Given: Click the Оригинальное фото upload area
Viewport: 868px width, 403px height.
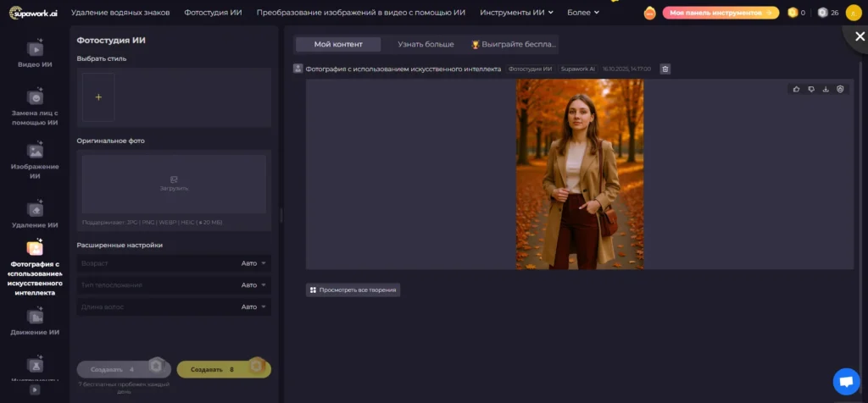Looking at the screenshot, I should pyautogui.click(x=174, y=184).
